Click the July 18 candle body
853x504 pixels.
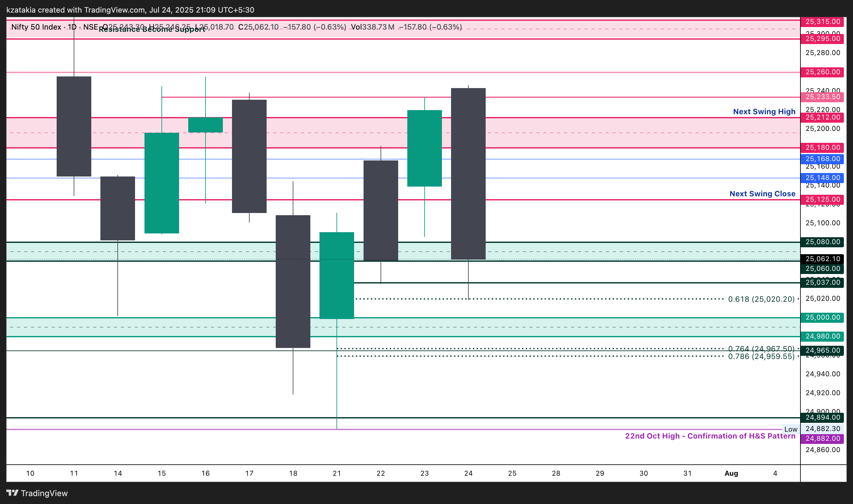coord(293,281)
